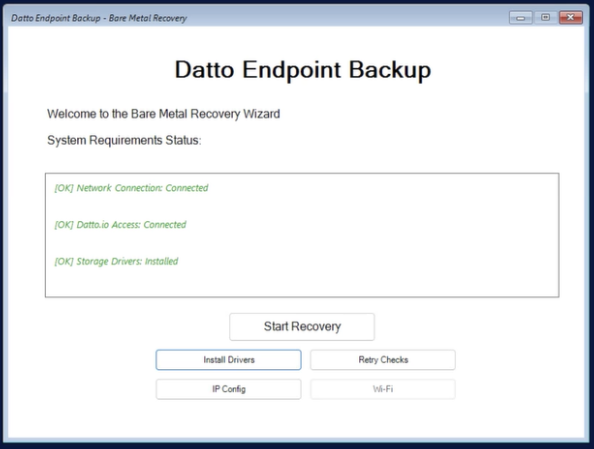Click empty space inside the status list box
Screen dimensions: 594x449
click(379, 242)
